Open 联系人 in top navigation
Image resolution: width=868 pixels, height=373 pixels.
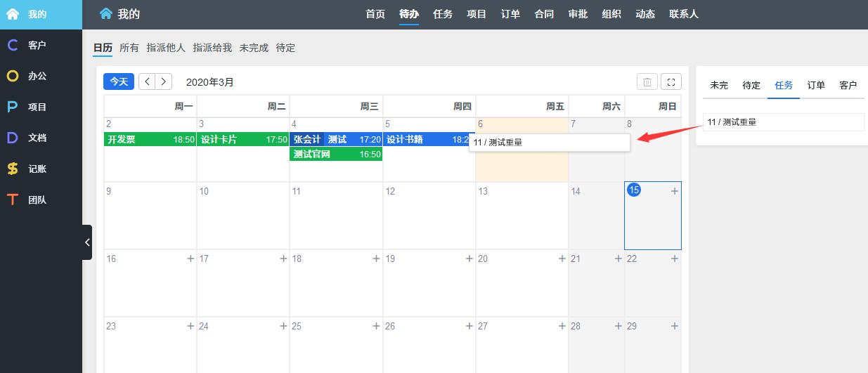684,14
